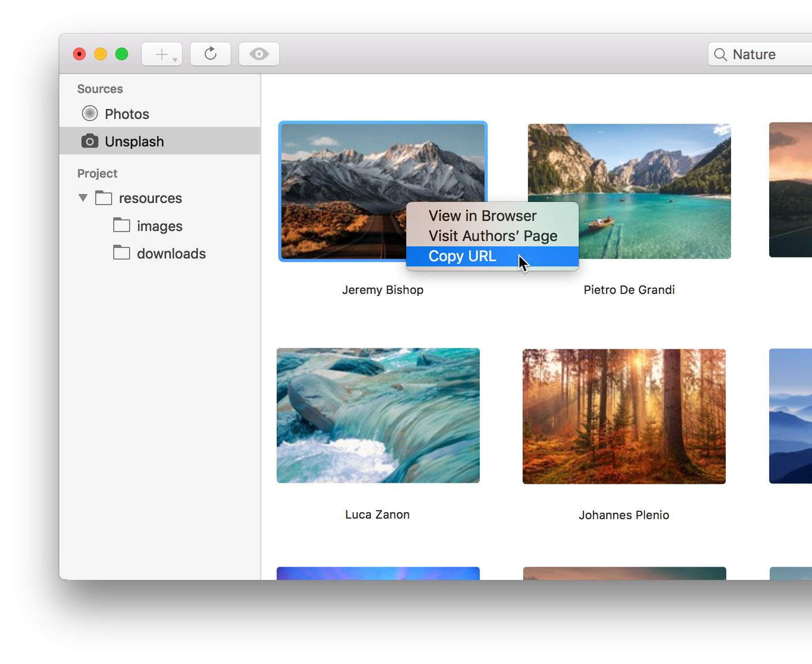This screenshot has width=812, height=664.
Task: Select Johannes Plenio's autumn forest photo
Action: 624,417
